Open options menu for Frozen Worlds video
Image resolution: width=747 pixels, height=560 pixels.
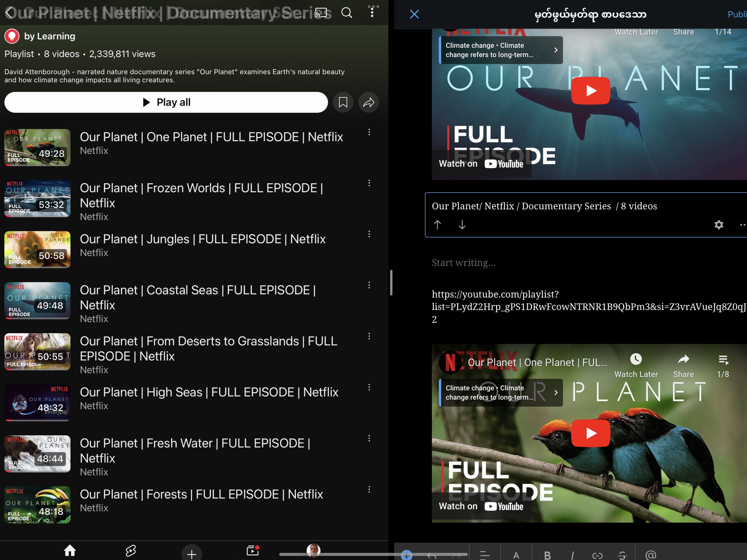[x=369, y=183]
